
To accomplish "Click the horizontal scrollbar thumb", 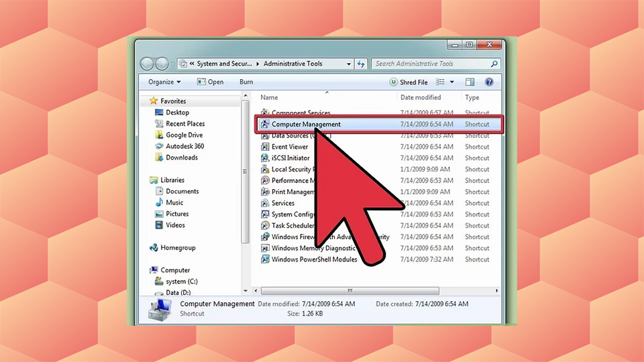I will (350, 290).
